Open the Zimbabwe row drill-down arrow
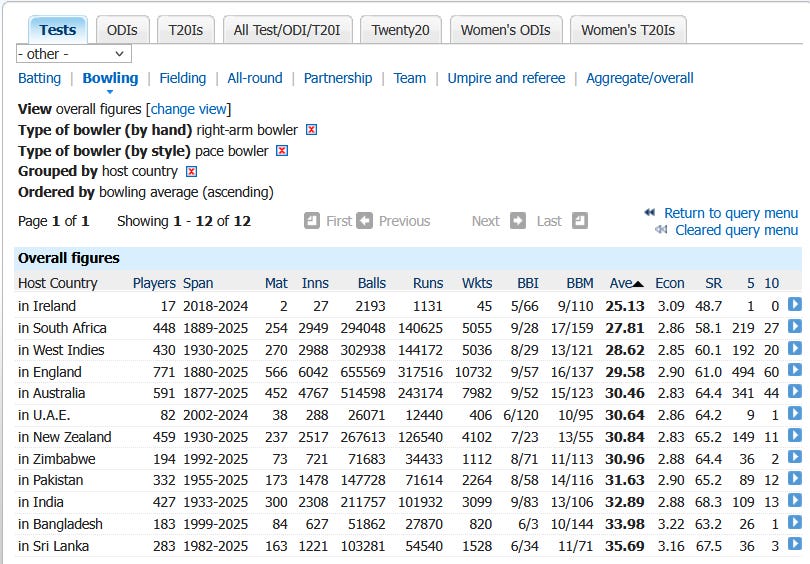Image resolution: width=810 pixels, height=564 pixels. (795, 457)
